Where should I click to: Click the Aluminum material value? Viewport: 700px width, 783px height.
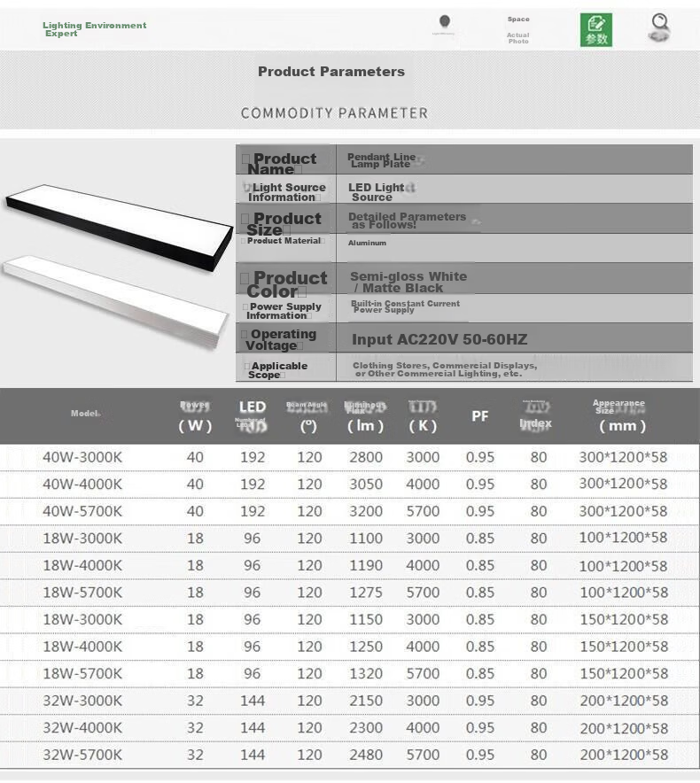coord(367,243)
